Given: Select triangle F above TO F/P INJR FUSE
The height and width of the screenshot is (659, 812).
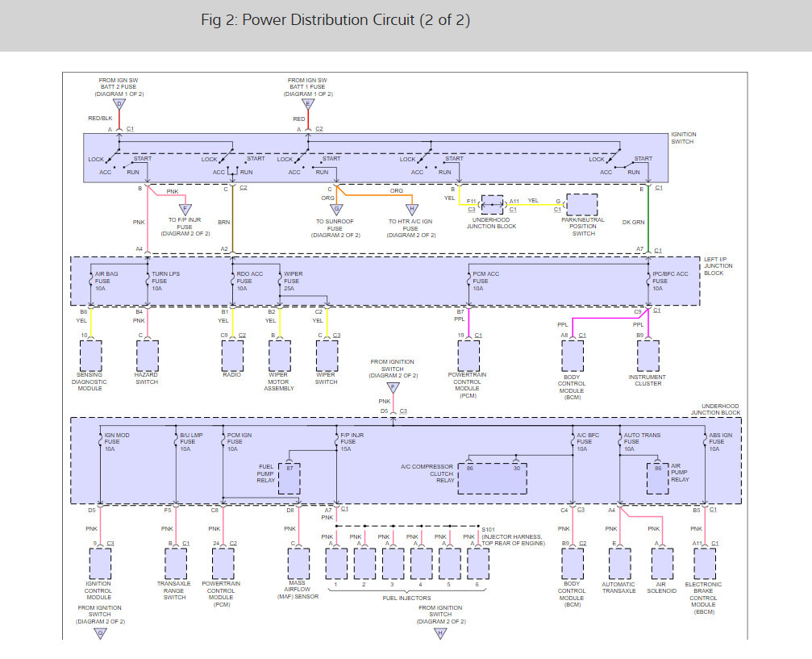Looking at the screenshot, I should (x=185, y=210).
